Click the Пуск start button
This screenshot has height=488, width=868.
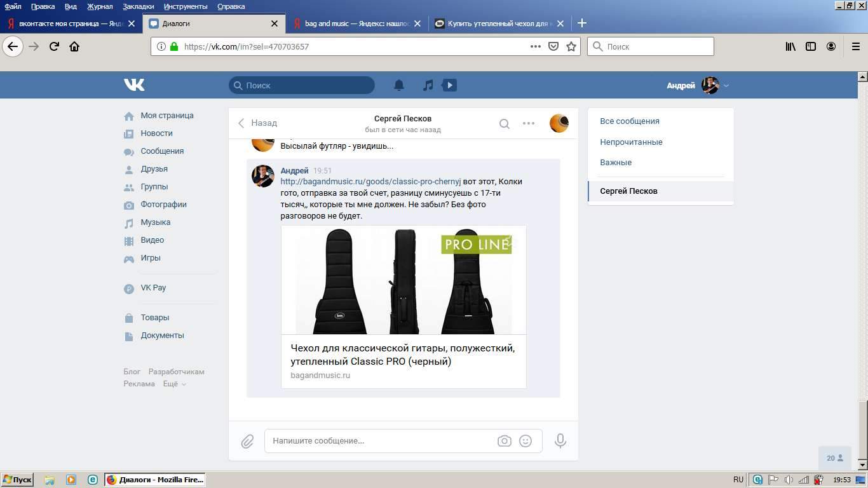click(18, 480)
